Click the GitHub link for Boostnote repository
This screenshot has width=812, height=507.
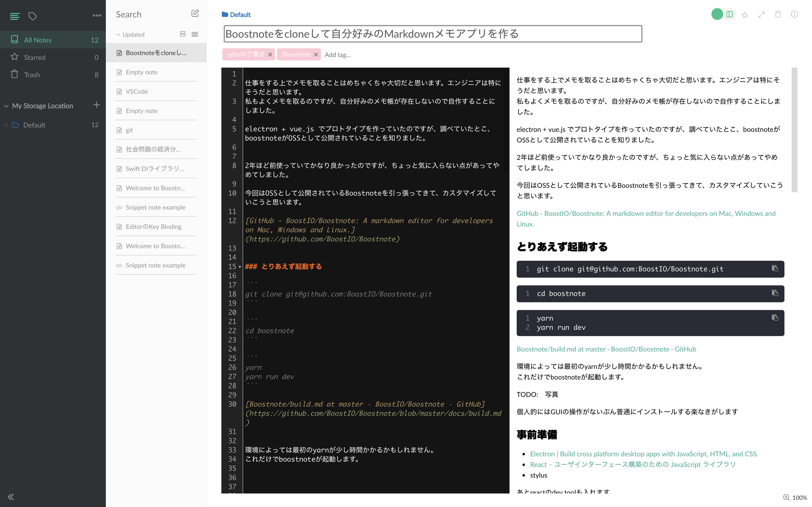point(645,214)
